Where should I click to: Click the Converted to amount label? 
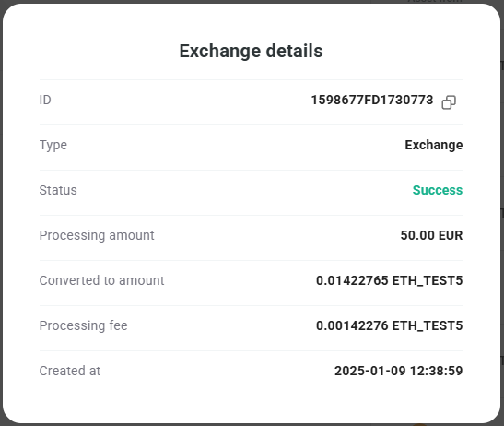pos(101,280)
